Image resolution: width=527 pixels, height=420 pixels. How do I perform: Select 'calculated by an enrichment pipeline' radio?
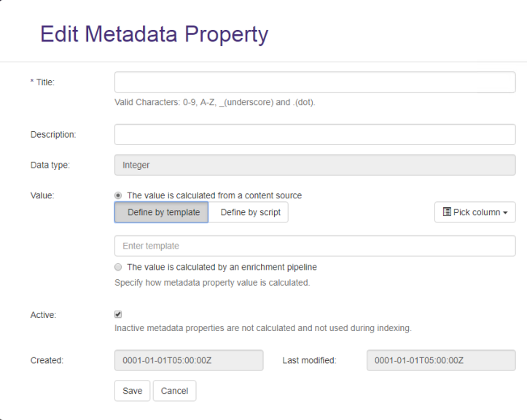119,267
